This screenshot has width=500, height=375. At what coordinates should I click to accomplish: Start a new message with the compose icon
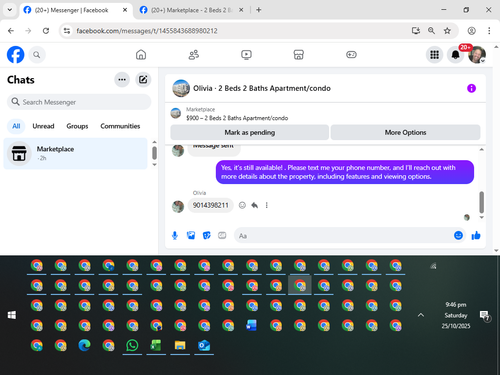coord(143,80)
